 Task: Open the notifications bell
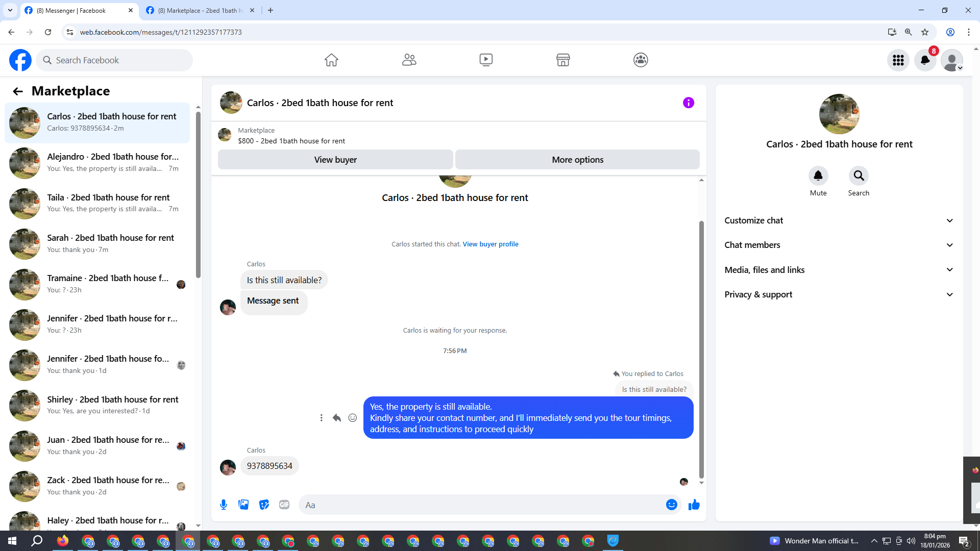click(925, 60)
